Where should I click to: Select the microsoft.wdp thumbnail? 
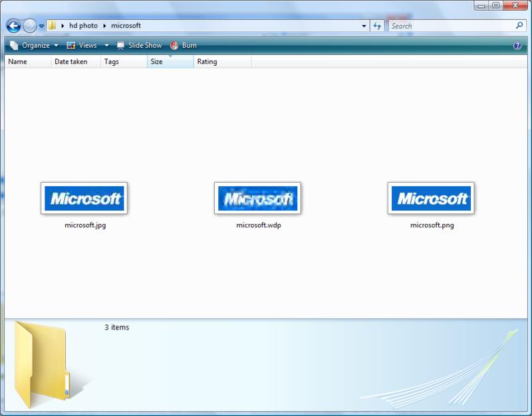257,198
